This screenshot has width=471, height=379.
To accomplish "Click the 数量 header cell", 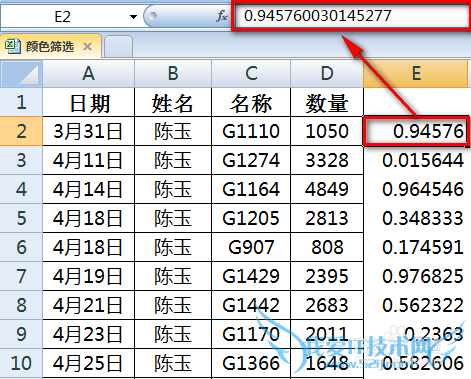I will click(x=327, y=102).
